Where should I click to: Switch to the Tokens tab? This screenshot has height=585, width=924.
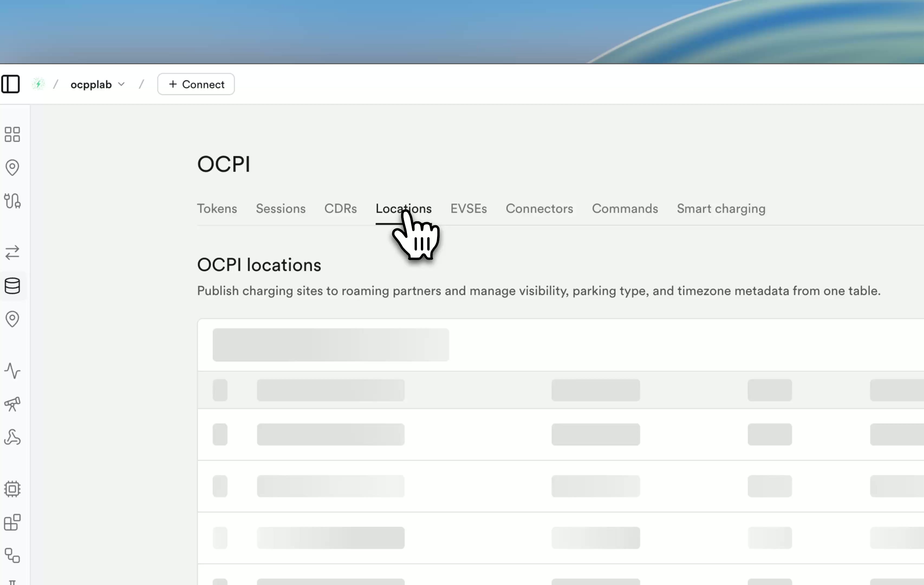pos(217,209)
